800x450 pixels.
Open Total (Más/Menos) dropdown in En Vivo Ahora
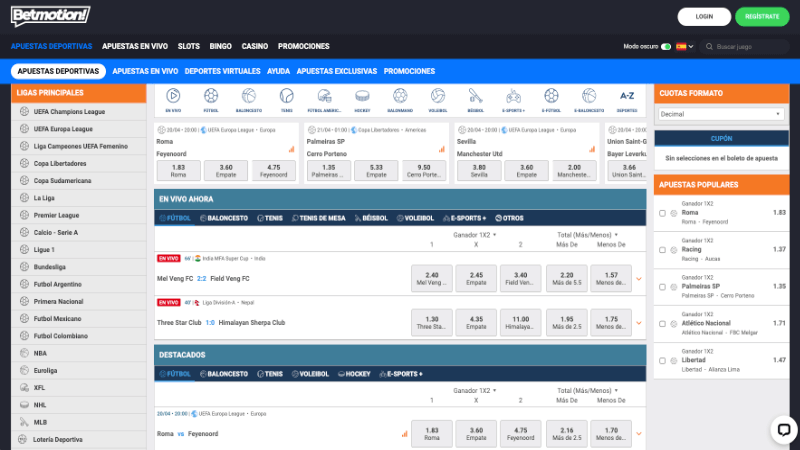pos(587,235)
